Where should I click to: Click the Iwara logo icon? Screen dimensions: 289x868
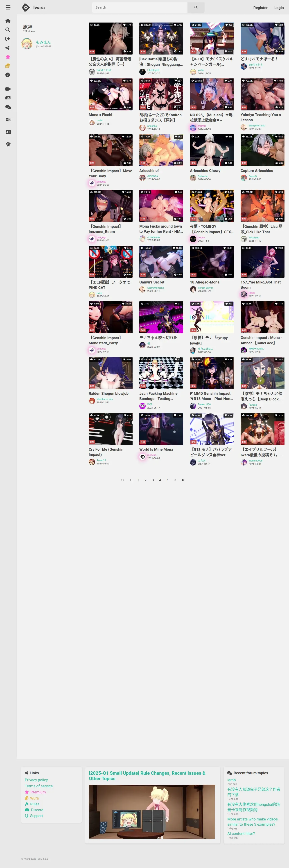point(26,7)
